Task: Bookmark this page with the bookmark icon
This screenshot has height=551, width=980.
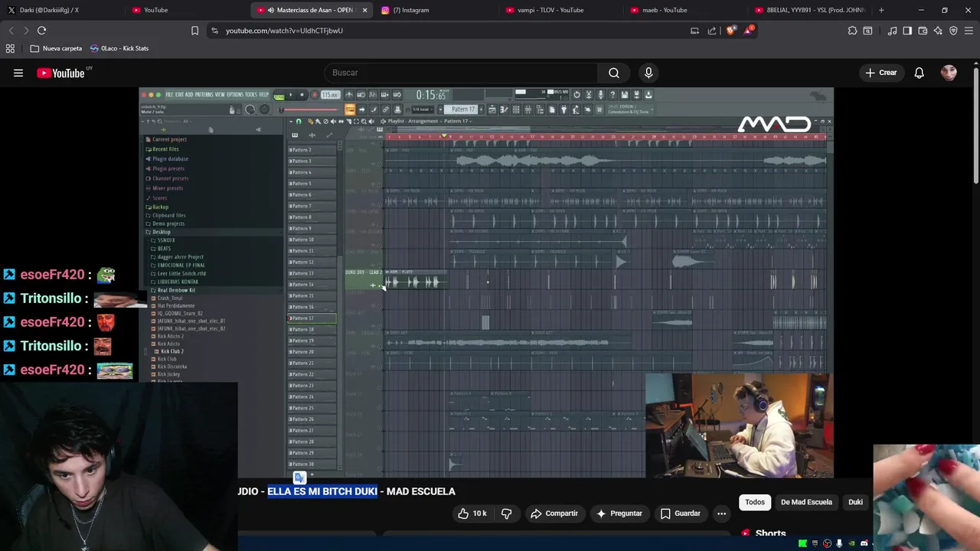Action: click(194, 31)
